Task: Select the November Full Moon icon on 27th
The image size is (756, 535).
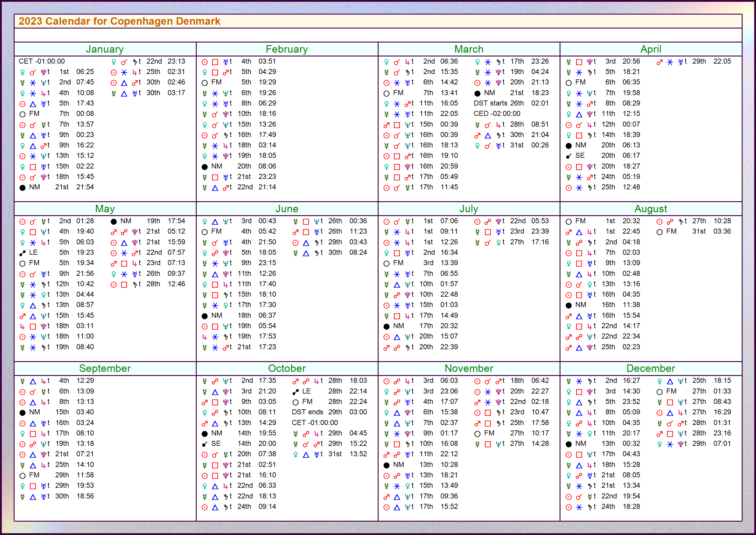Action: pos(477,434)
